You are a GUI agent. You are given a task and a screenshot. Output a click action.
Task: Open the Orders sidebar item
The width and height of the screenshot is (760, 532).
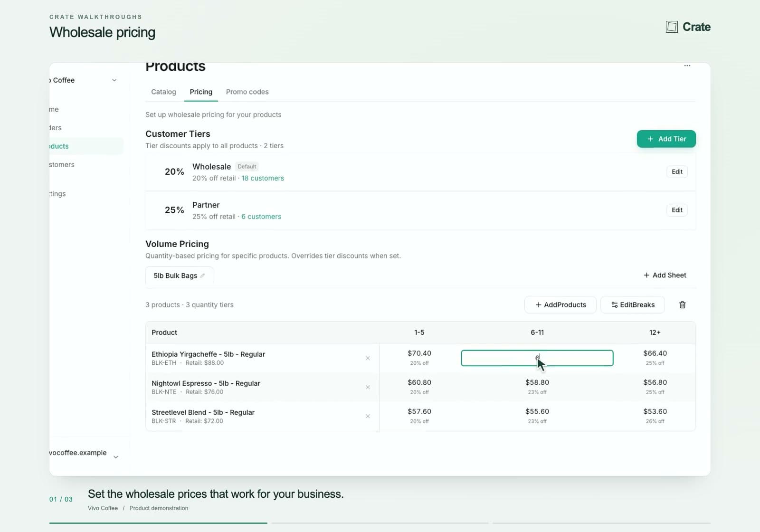click(x=85, y=128)
